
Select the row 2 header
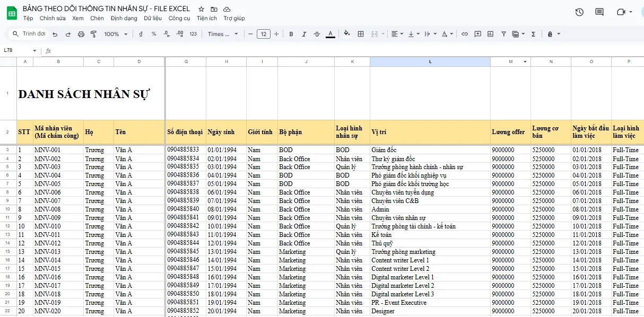tap(8, 132)
